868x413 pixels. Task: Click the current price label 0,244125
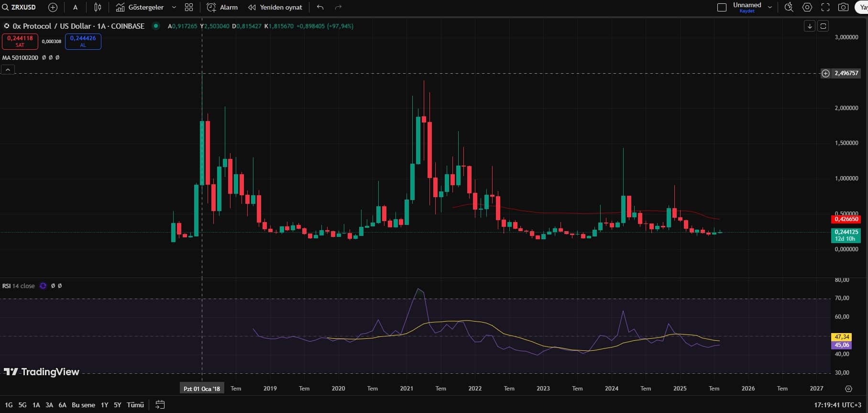pos(846,232)
